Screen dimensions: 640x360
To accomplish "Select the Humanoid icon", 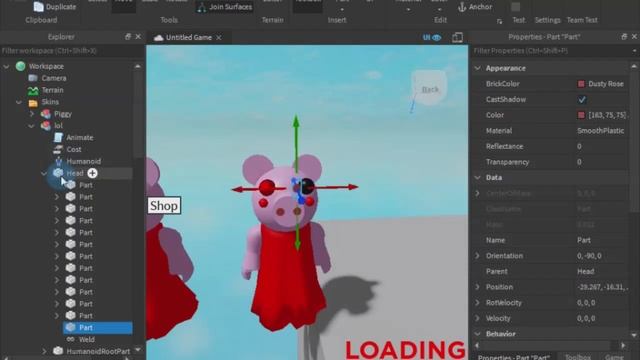I will 58,161.
